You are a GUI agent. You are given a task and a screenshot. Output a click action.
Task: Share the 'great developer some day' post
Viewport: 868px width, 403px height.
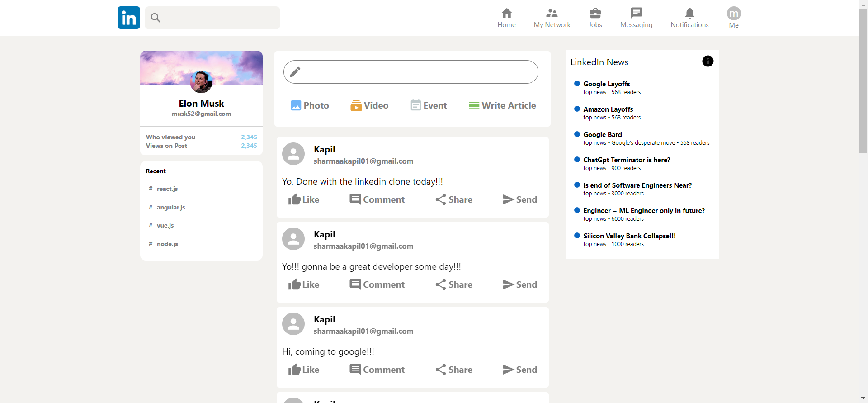(454, 284)
